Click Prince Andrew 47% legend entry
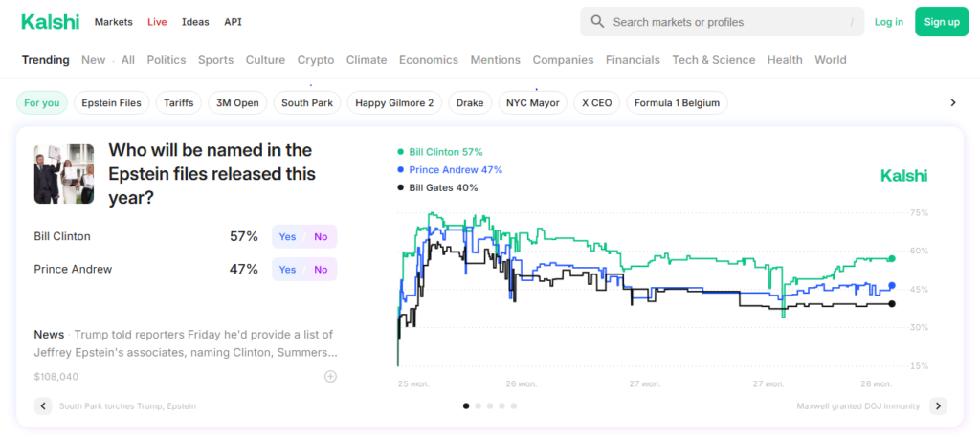This screenshot has height=438, width=980. click(x=450, y=170)
